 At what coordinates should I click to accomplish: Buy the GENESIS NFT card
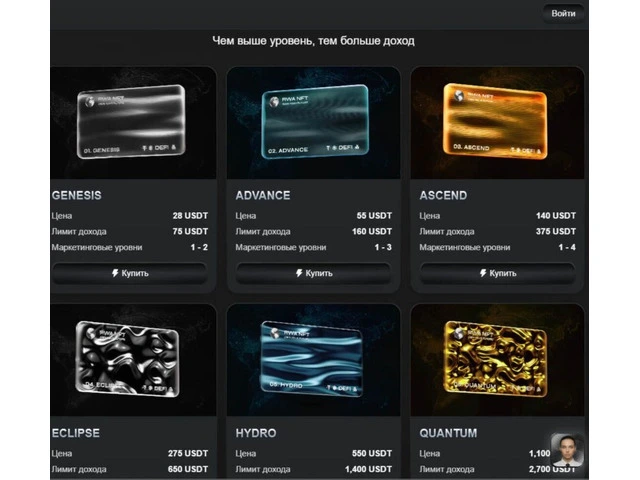click(x=130, y=273)
